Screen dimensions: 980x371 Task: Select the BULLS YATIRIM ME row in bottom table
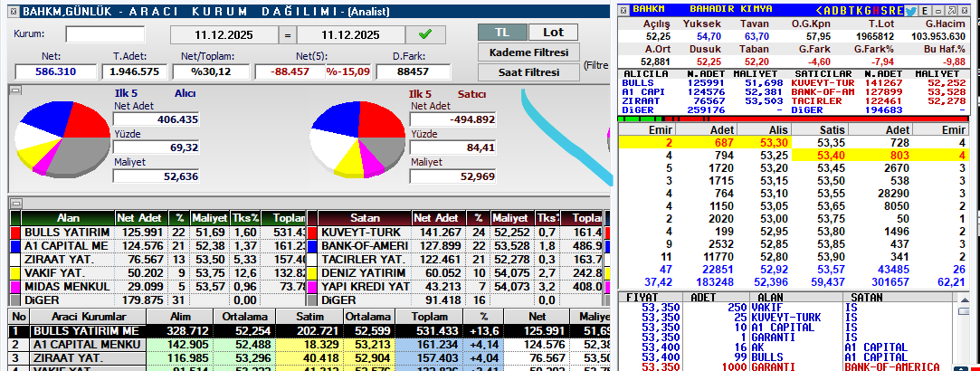pos(309,331)
